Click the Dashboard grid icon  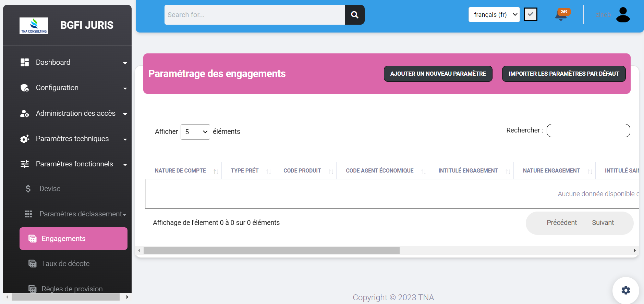click(25, 62)
